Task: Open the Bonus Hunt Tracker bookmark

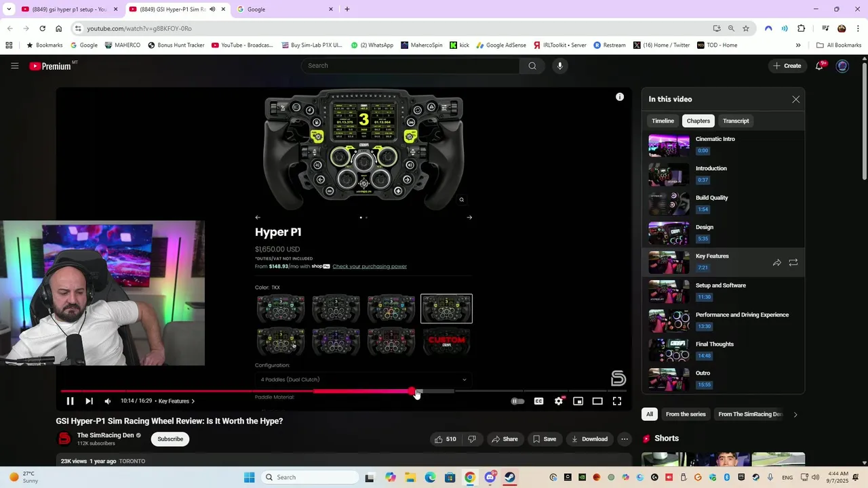Action: 176,45
